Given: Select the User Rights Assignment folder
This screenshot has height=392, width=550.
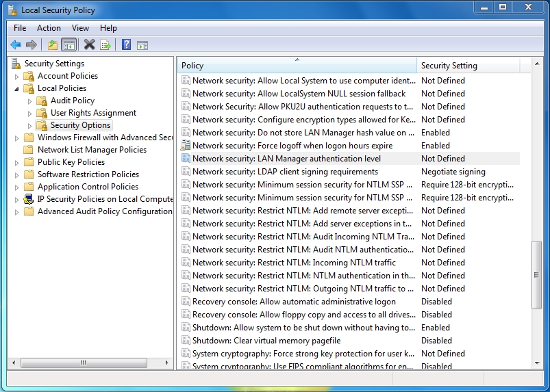Looking at the screenshot, I should (x=93, y=113).
